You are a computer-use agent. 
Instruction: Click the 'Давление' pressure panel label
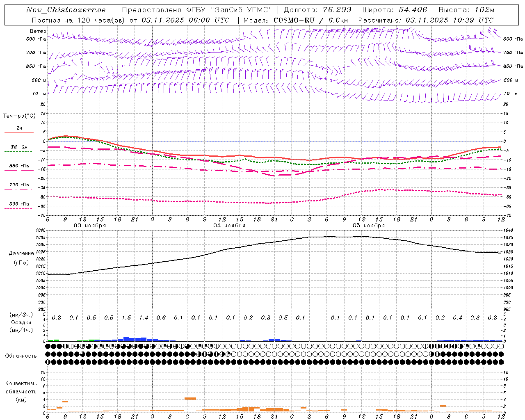pyautogui.click(x=21, y=253)
